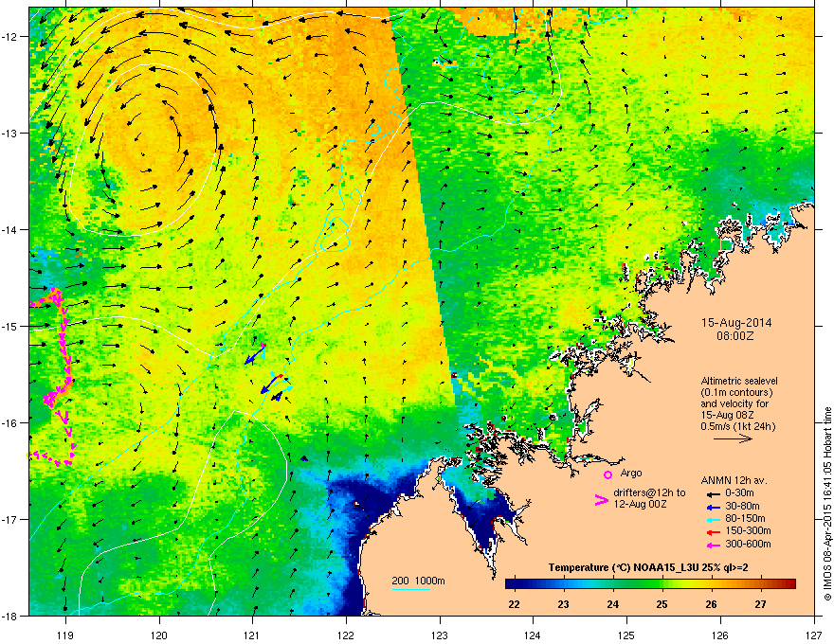Click longitude axis label 120

point(159,635)
